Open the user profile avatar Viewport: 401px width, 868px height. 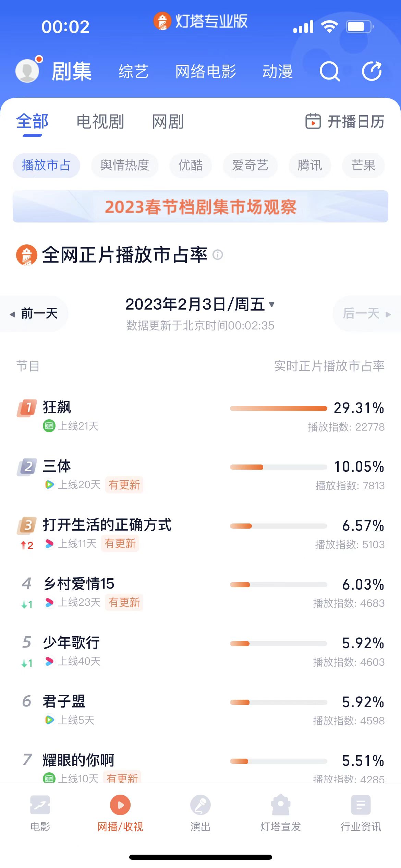(27, 71)
